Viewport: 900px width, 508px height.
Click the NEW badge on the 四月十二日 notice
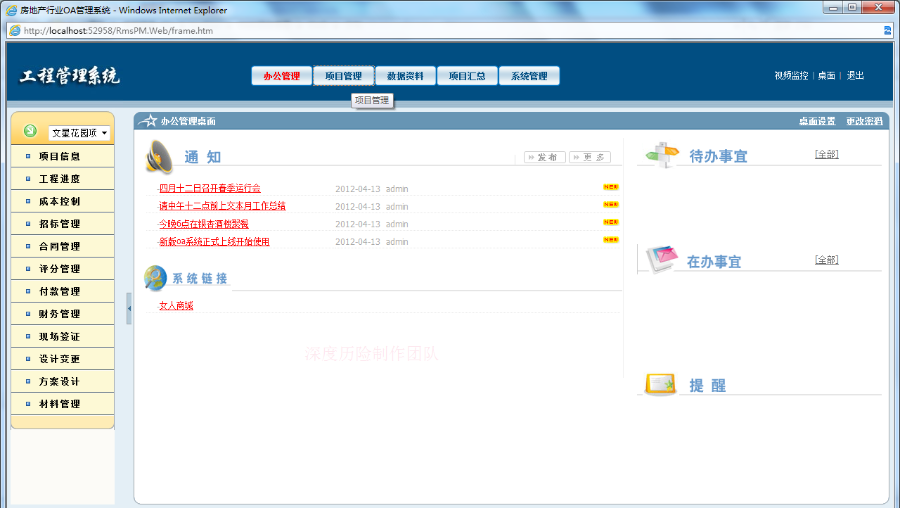pos(611,187)
